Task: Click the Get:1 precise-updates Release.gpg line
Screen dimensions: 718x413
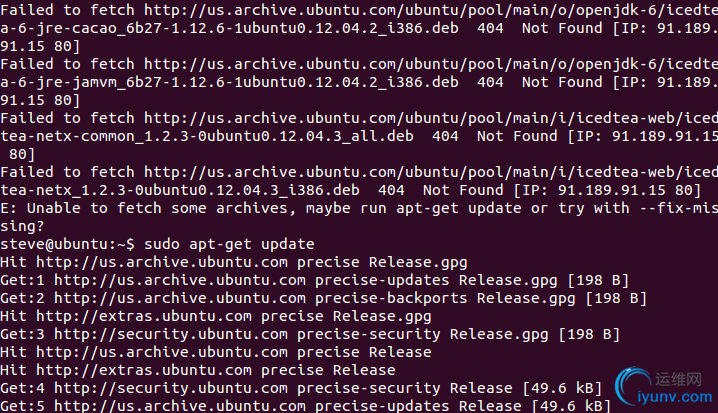Action: [315, 280]
